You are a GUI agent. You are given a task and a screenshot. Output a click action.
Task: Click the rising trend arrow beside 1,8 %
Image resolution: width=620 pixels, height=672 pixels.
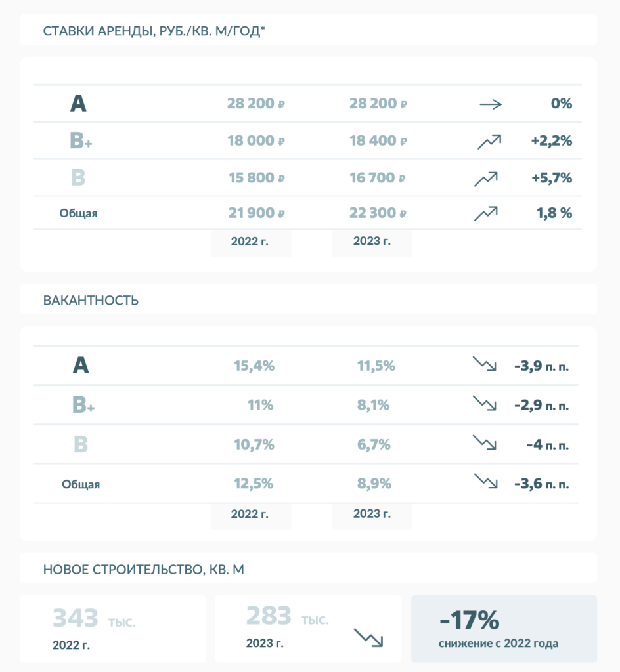click(486, 213)
